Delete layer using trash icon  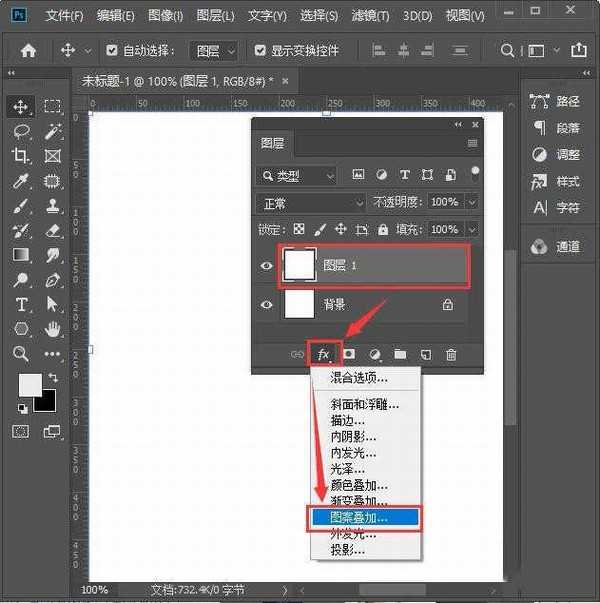click(x=451, y=354)
